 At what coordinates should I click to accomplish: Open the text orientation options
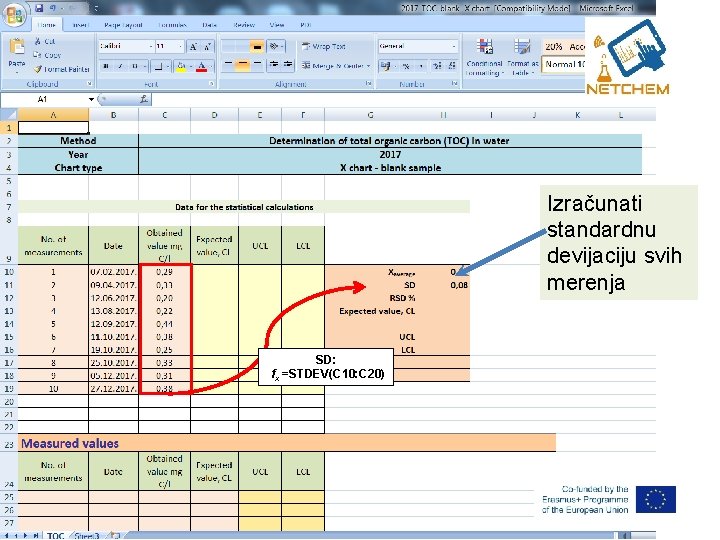(276, 46)
